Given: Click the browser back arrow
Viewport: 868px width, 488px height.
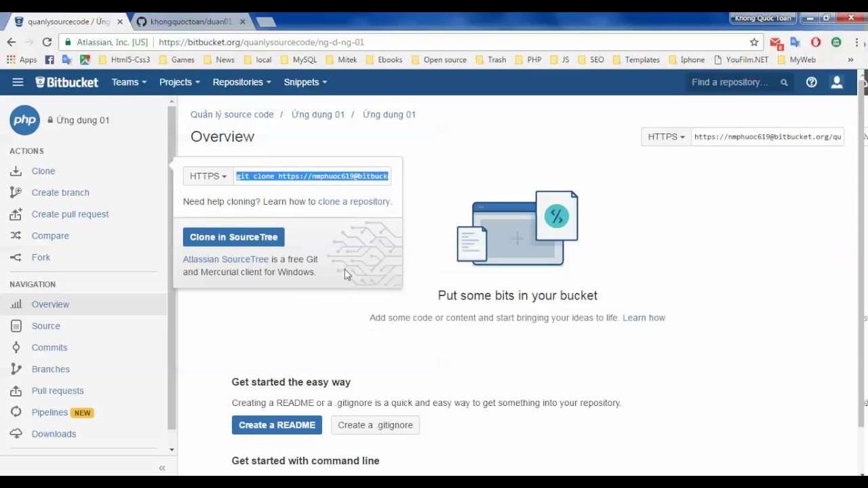Looking at the screenshot, I should [11, 42].
